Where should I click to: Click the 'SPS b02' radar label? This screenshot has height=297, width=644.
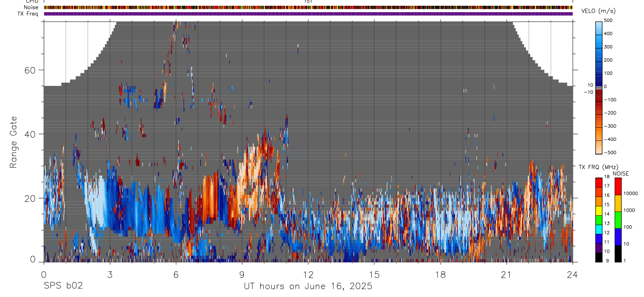pyautogui.click(x=62, y=286)
